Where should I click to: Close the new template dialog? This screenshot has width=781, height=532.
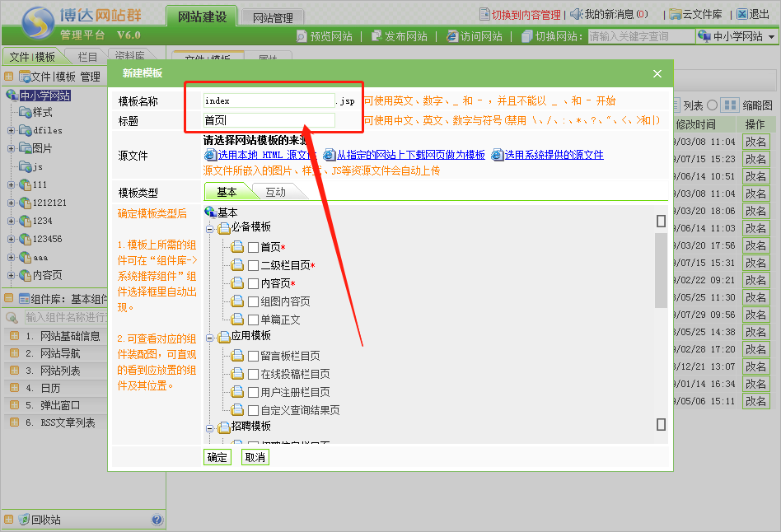[657, 74]
